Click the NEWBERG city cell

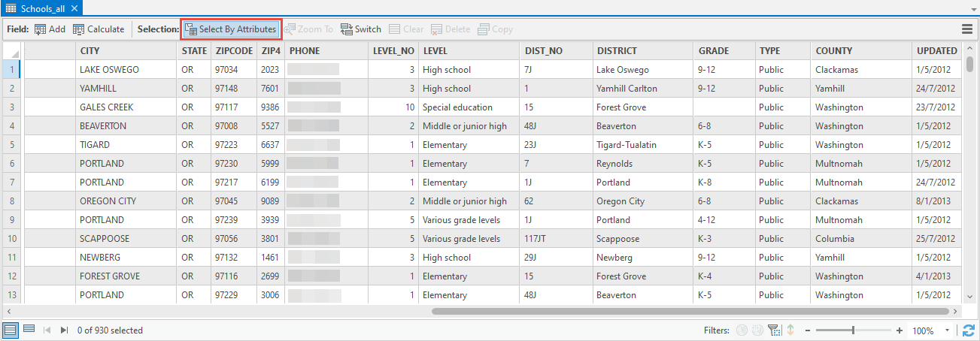tap(126, 258)
